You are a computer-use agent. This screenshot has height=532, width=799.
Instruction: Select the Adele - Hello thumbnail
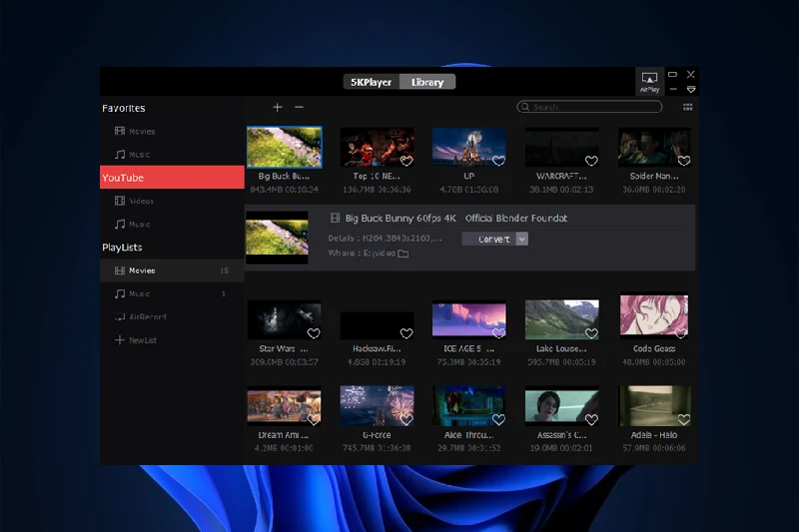point(654,406)
